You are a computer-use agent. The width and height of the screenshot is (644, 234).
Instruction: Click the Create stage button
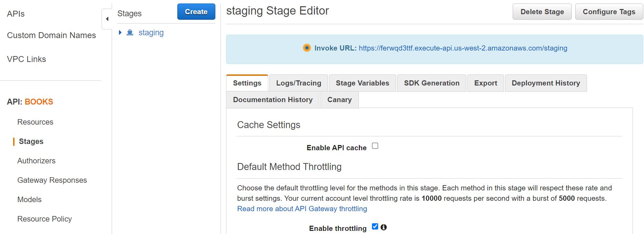point(196,12)
